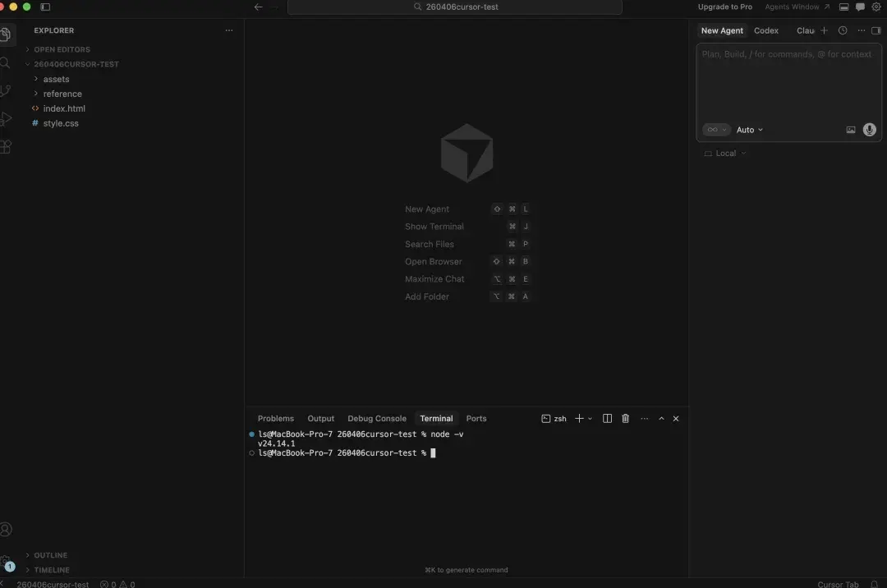Toggle the left primary sidebar

45,7
